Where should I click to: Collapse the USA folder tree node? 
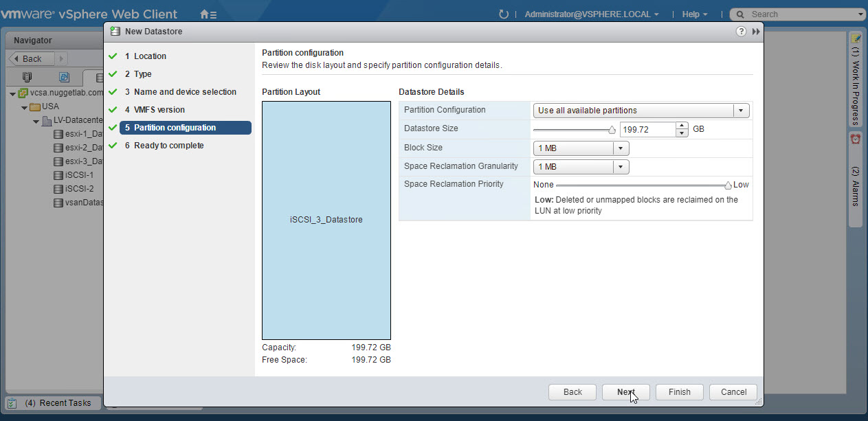pos(24,107)
